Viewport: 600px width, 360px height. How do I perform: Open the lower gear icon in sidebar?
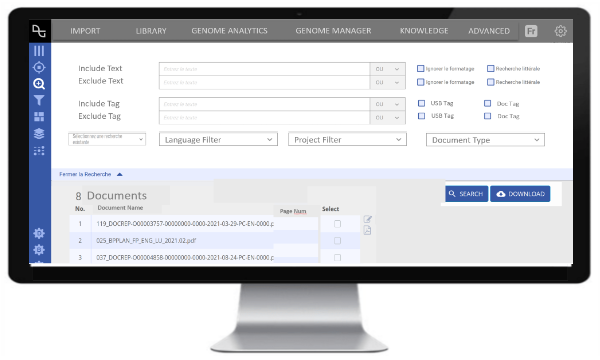(39, 250)
